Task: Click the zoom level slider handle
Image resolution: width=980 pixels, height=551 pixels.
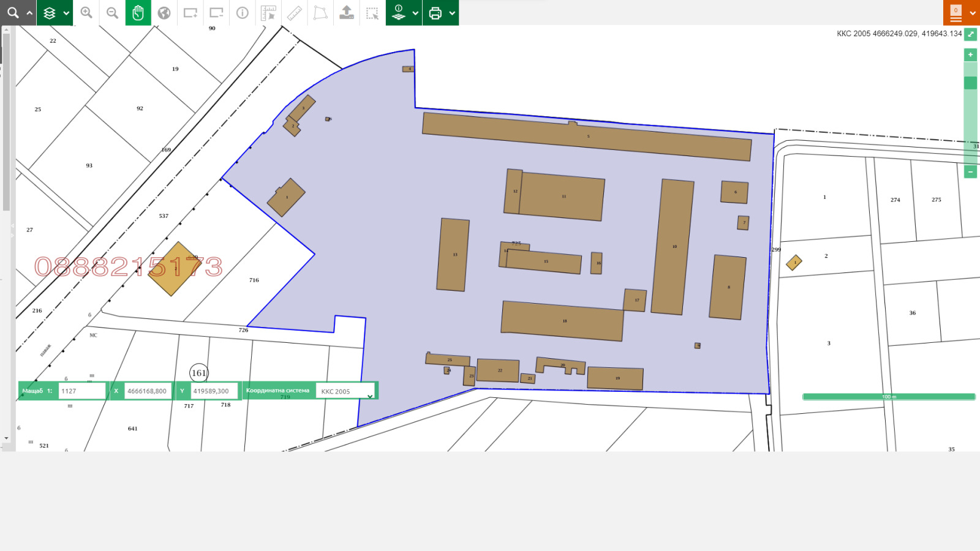Action: tap(970, 83)
